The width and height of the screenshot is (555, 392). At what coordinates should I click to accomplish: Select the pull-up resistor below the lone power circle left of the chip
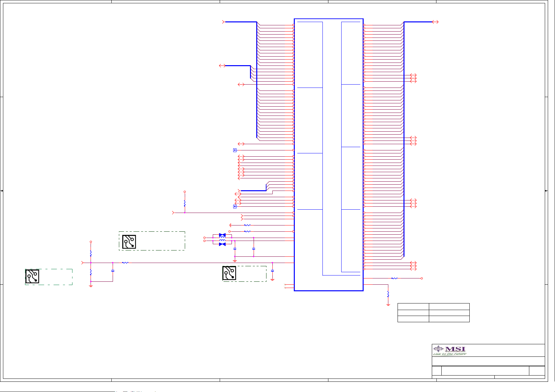(x=185, y=203)
